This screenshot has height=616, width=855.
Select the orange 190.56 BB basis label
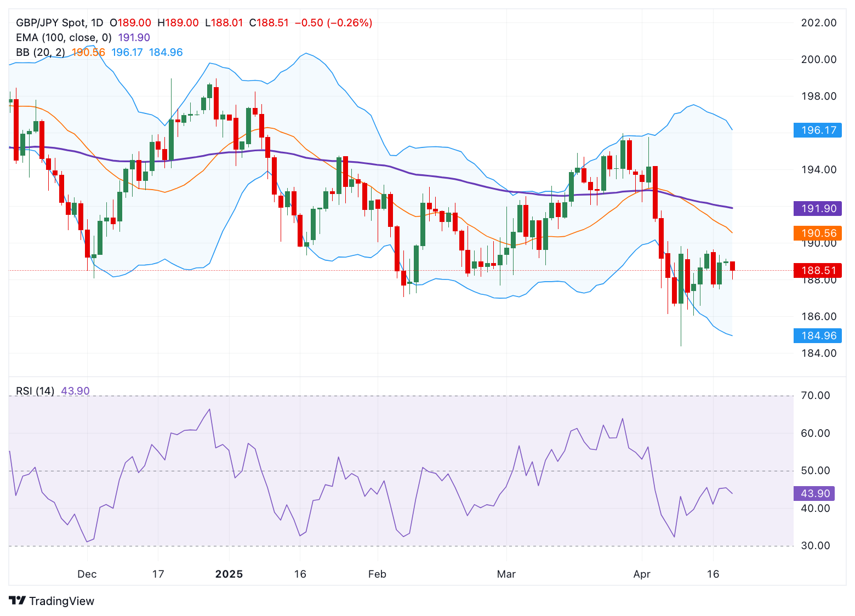pos(817,232)
